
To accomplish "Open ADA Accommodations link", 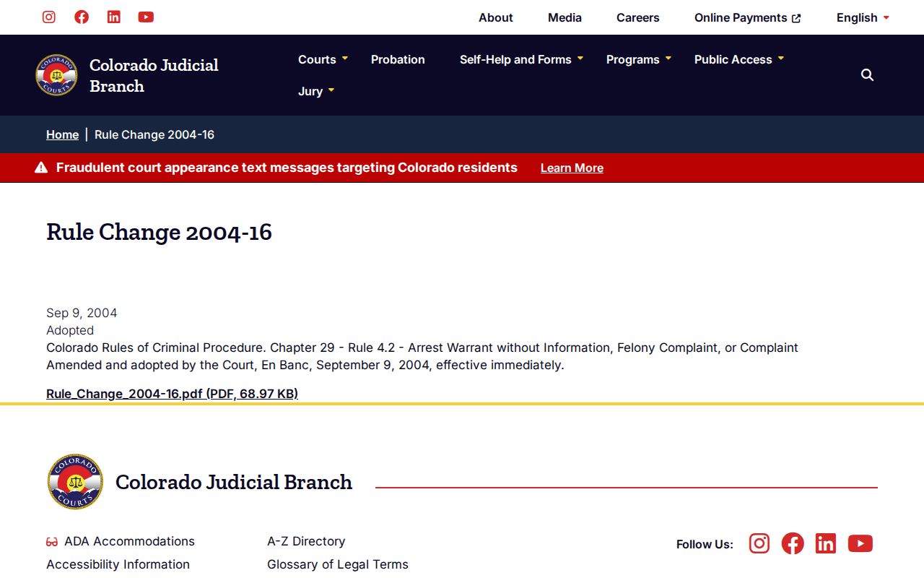I will click(129, 541).
